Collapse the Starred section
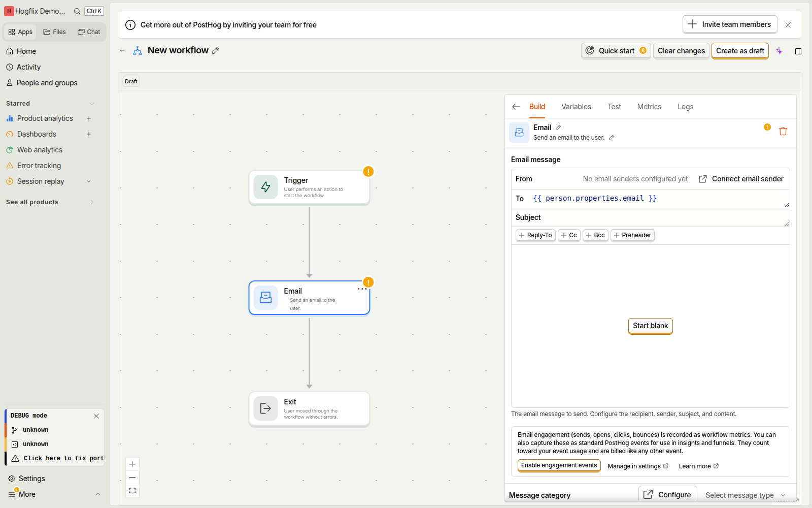The height and width of the screenshot is (508, 812). point(92,104)
